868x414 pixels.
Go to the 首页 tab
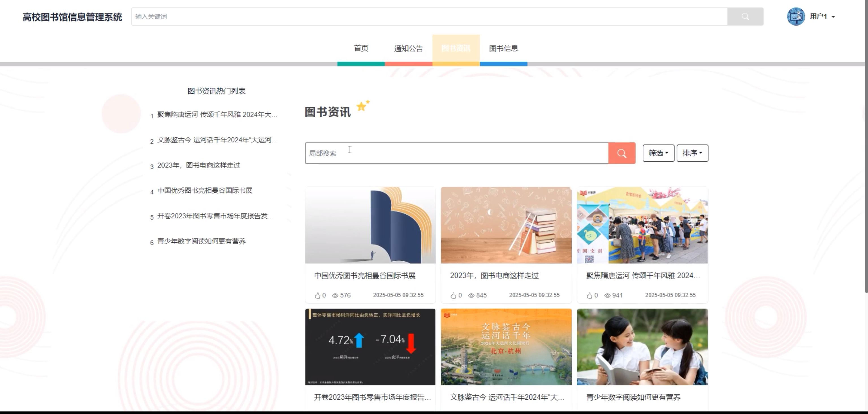tap(361, 48)
